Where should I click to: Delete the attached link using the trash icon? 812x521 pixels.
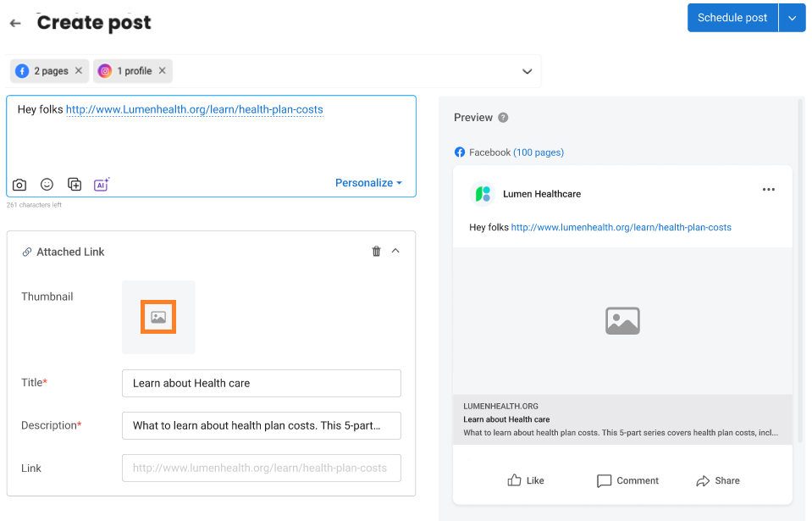click(376, 251)
